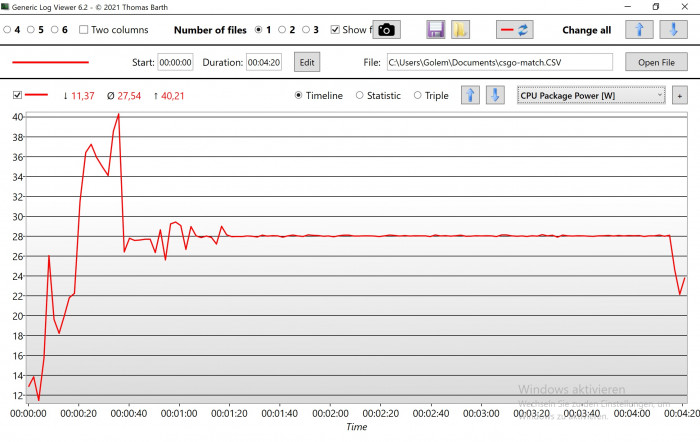The height and width of the screenshot is (442, 700).
Task: Click Change all up arrow
Action: 640,30
